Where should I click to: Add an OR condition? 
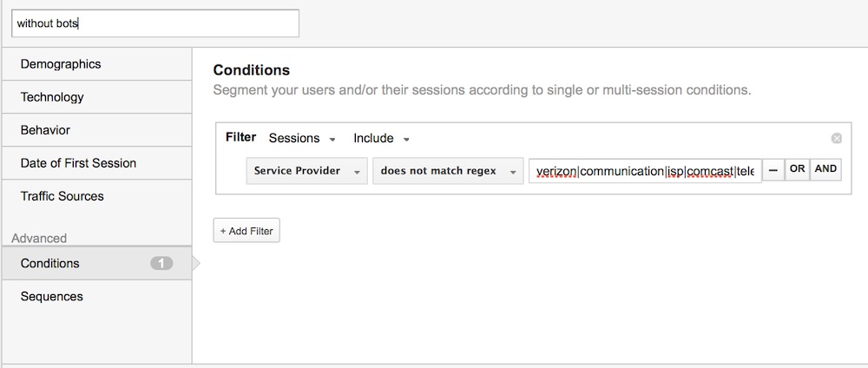[797, 170]
